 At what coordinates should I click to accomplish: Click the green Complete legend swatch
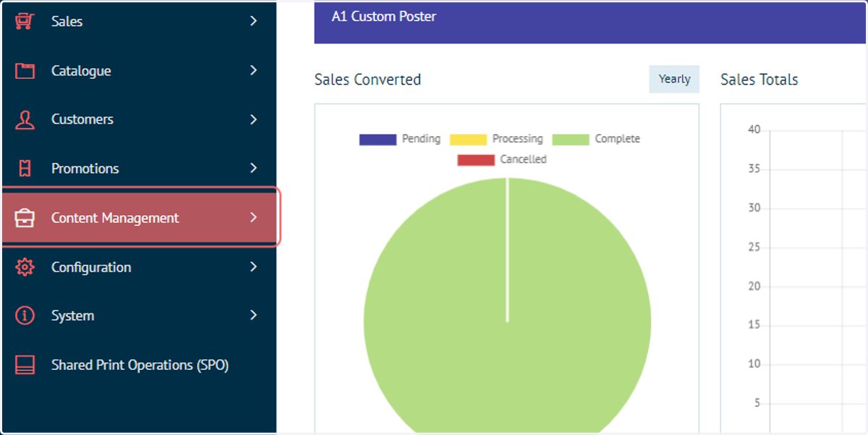(571, 140)
